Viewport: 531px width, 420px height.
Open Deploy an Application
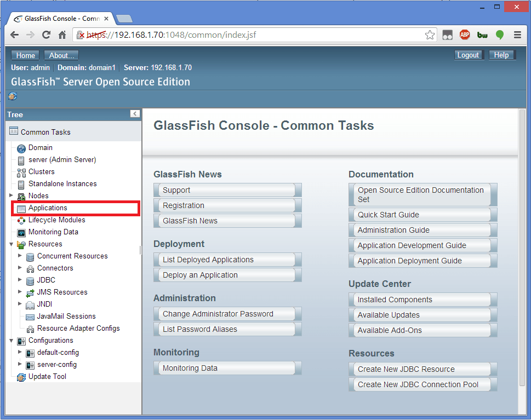pyautogui.click(x=226, y=275)
